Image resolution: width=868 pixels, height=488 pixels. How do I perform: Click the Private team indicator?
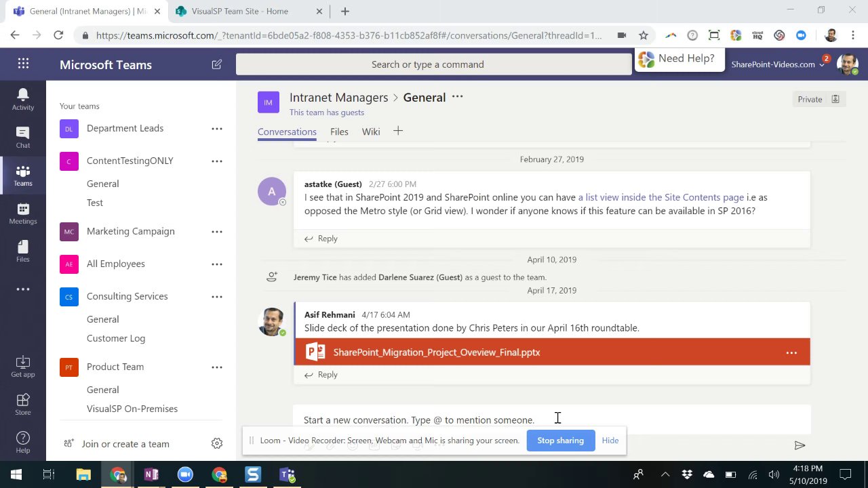tap(818, 99)
